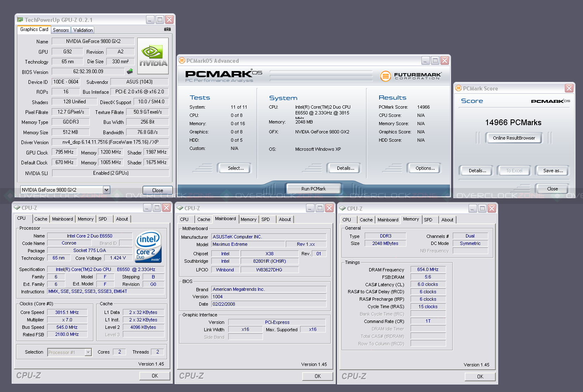Select the Graphics Card tab in GPU-Z

(34, 29)
